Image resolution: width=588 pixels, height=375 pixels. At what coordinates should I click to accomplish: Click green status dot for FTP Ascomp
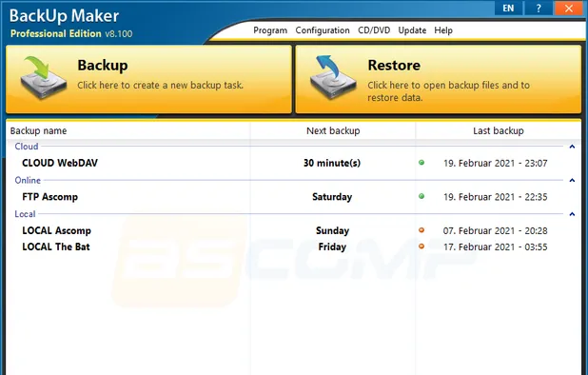[421, 196]
